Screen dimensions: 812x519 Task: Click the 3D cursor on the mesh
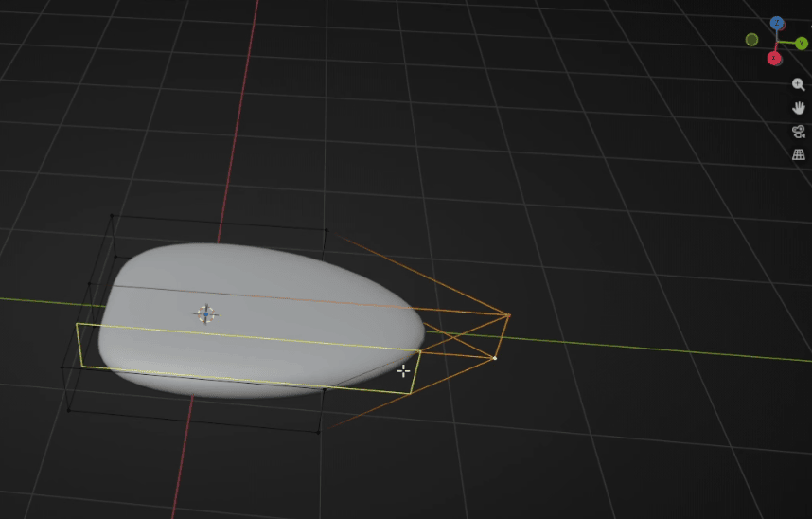tap(205, 313)
